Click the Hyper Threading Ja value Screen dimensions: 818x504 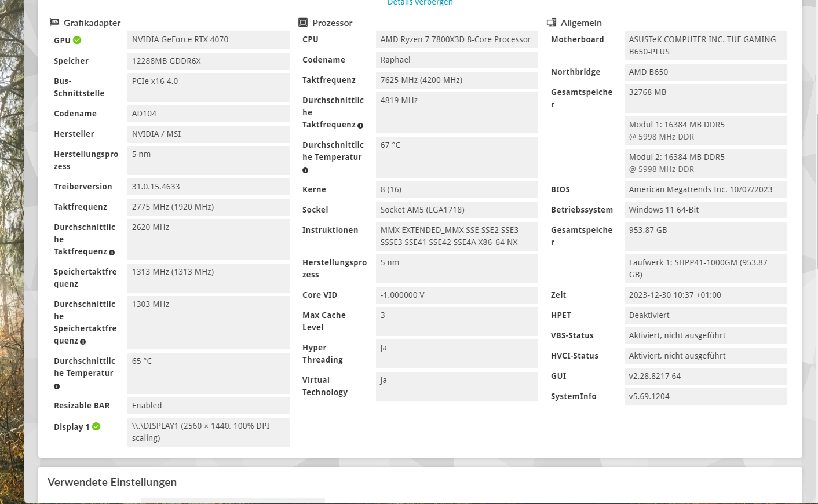(457, 354)
